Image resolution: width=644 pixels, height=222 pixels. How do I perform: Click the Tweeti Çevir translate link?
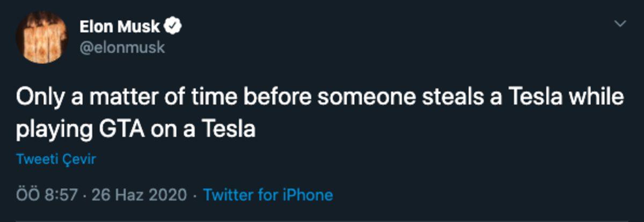56,159
